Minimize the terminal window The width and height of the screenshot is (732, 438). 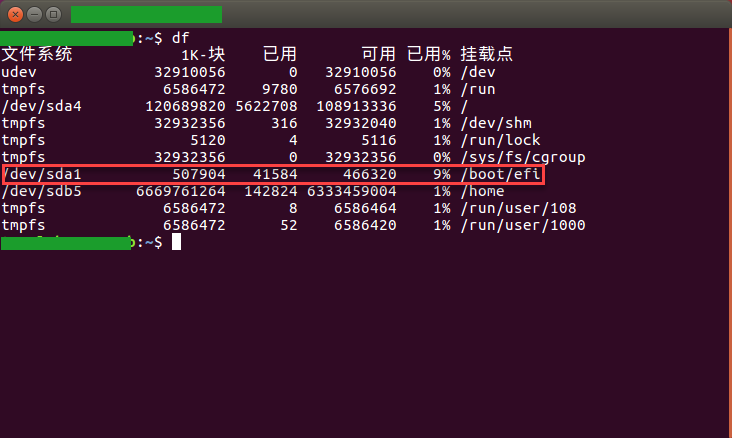click(x=33, y=14)
